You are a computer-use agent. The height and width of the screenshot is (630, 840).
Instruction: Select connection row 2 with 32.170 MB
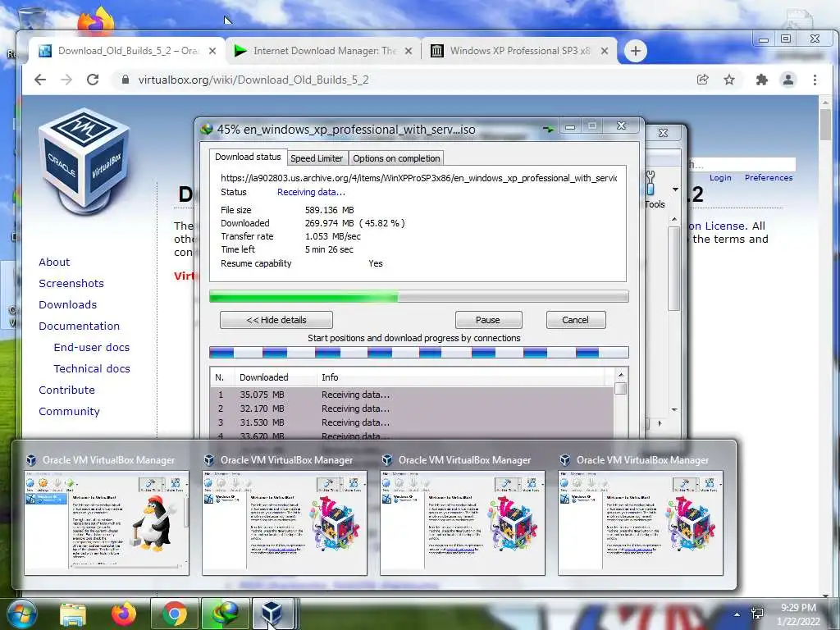412,409
